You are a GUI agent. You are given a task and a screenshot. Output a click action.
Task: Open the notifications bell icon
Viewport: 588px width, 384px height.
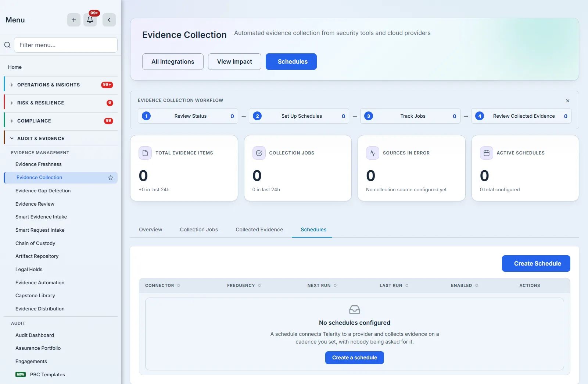[90, 20]
